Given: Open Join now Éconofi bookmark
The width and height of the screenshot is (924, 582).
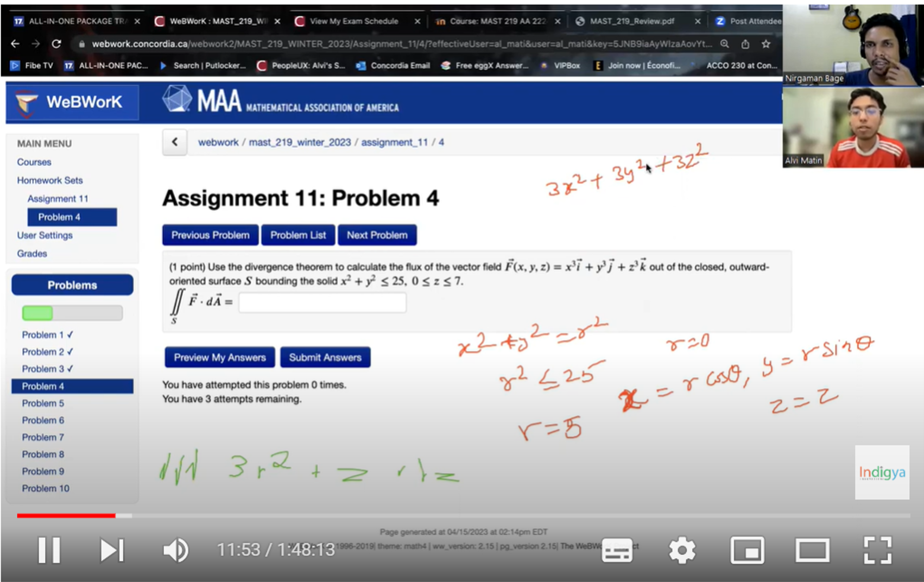Looking at the screenshot, I should point(637,66).
